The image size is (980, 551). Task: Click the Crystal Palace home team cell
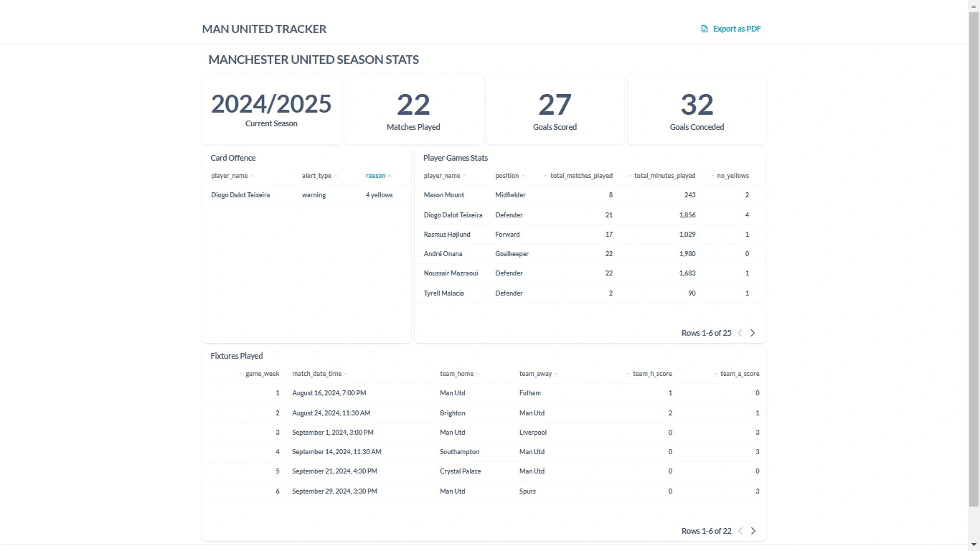[x=461, y=471]
